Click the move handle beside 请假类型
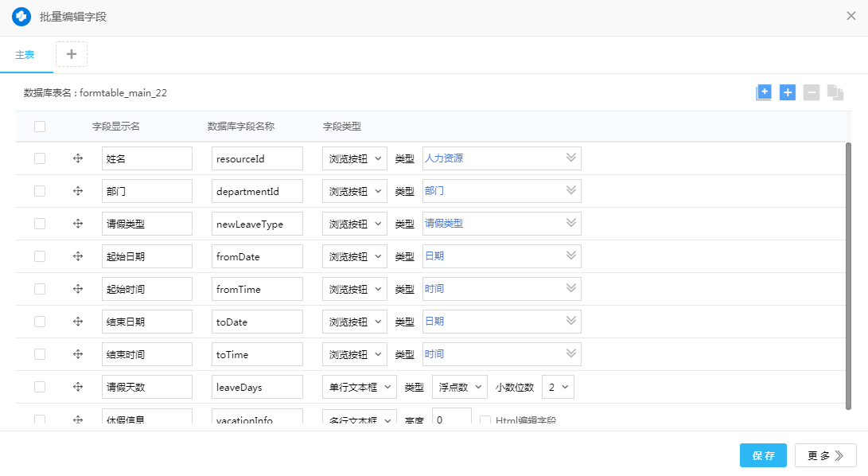This screenshot has width=868, height=476. point(78,224)
